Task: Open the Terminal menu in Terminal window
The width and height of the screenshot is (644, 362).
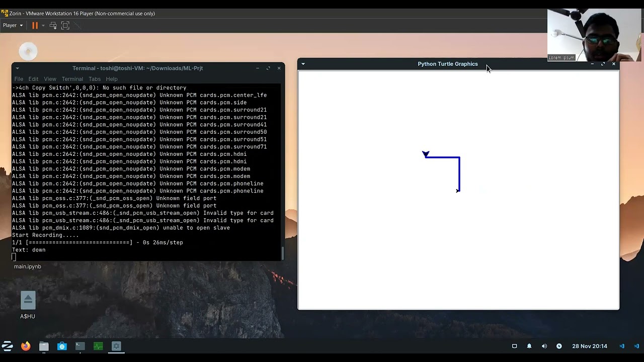Action: click(x=72, y=79)
